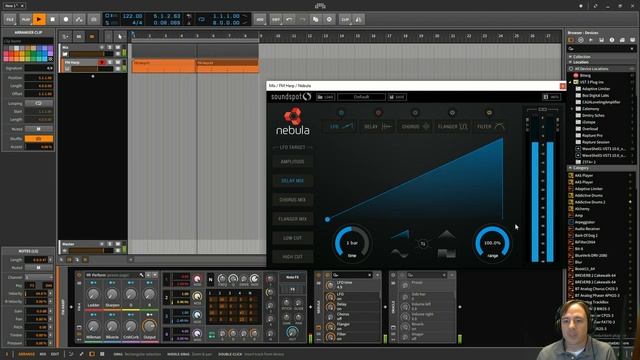Screen dimensions: 640x360
Task: Collapse the VST 3 Plug-ins tree node
Action: [x=571, y=82]
